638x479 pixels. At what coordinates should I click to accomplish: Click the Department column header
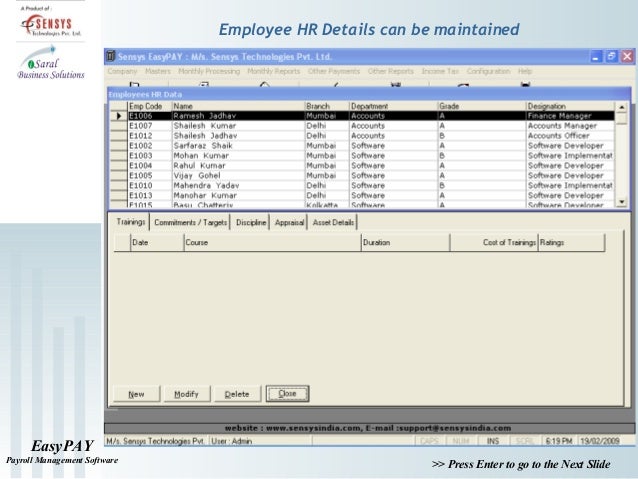pos(390,106)
